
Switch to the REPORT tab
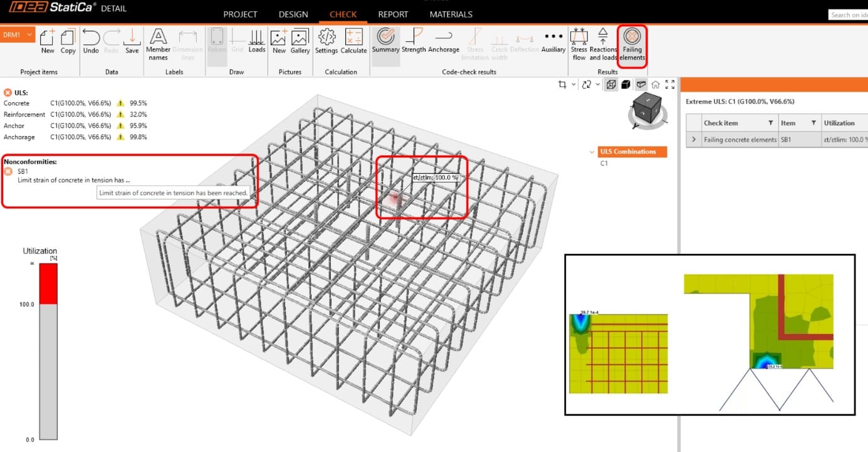[393, 14]
